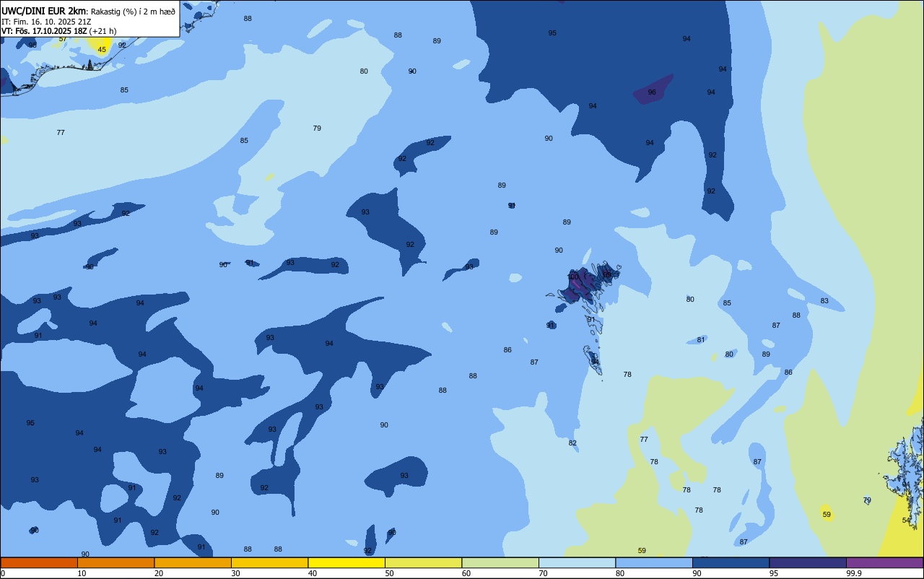The image size is (924, 579).
Task: Click the '83' humidity value
Action: click(824, 301)
